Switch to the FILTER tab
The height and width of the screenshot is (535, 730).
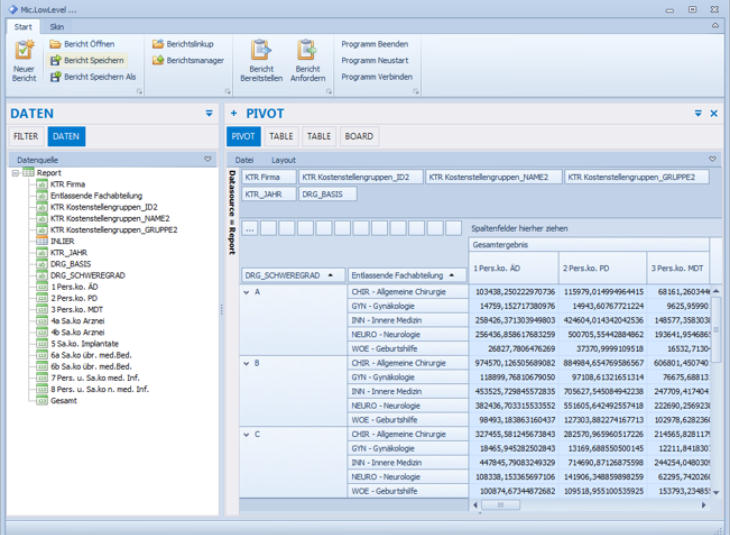click(x=26, y=136)
